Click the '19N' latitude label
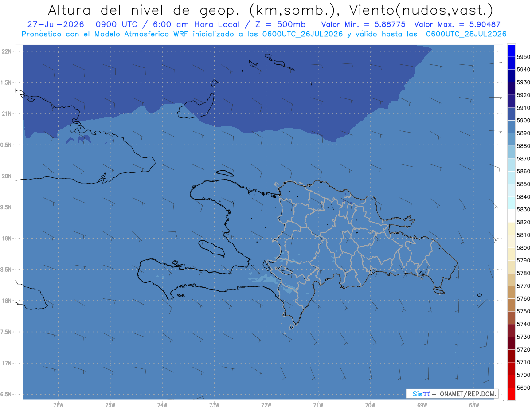Viewport: 532px width, 411px height. (x=7, y=238)
